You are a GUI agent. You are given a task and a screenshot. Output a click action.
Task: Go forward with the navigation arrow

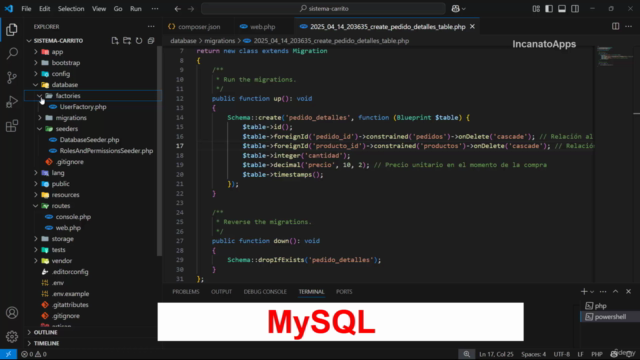tap(191, 9)
